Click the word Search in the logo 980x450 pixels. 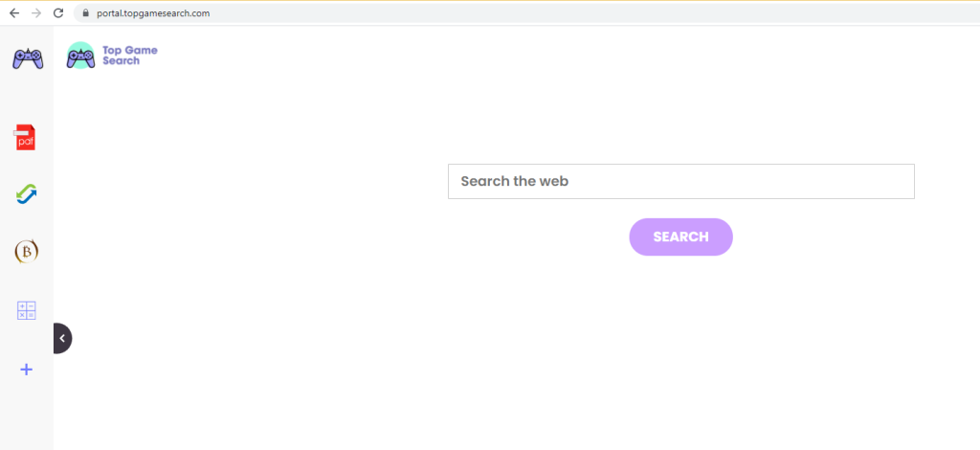(122, 61)
